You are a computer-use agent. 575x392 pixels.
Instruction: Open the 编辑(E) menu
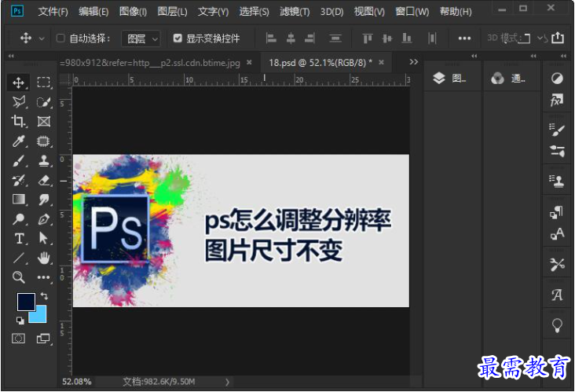(x=93, y=12)
